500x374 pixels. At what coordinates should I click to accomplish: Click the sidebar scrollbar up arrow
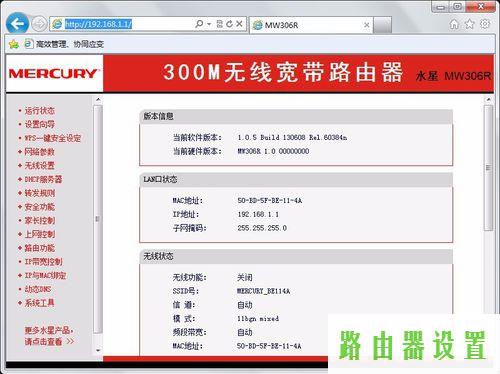[98, 100]
